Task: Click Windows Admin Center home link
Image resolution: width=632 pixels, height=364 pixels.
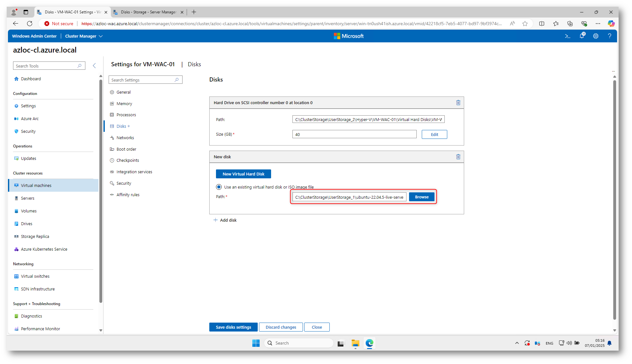Action: [34, 36]
